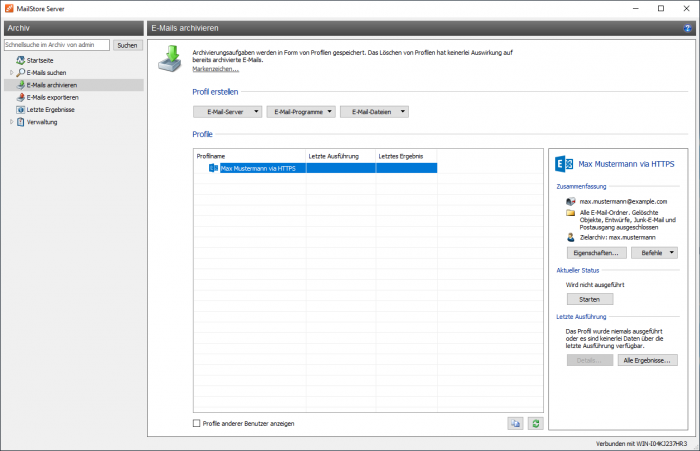Sort by Letztes Ergebnis column header
The width and height of the screenshot is (700, 451).
(x=406, y=156)
